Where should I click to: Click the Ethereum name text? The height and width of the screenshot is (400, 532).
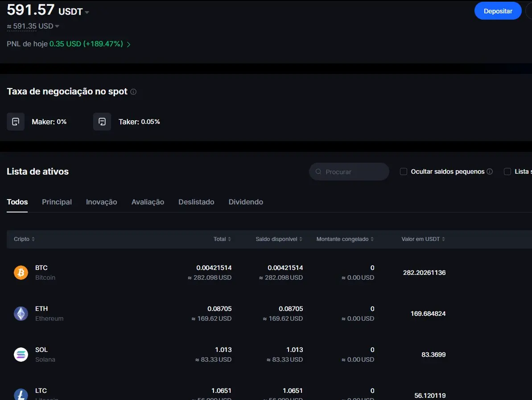point(49,318)
